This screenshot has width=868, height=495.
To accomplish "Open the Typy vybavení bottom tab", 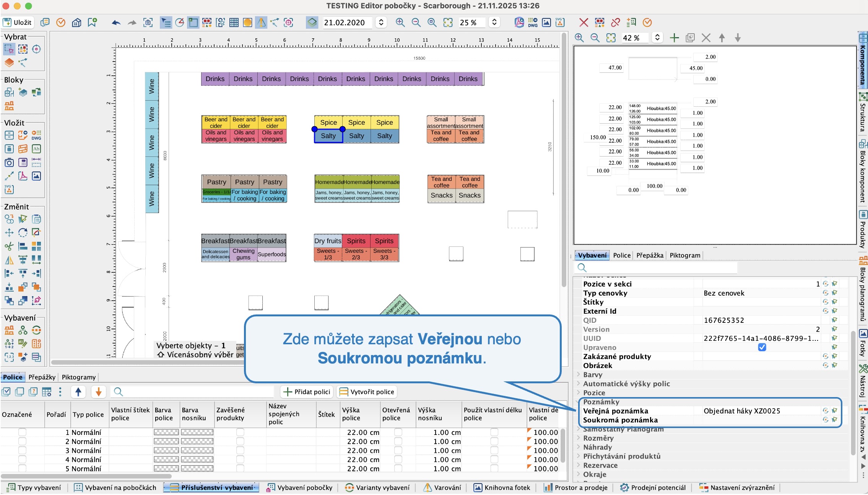I will coord(34,488).
